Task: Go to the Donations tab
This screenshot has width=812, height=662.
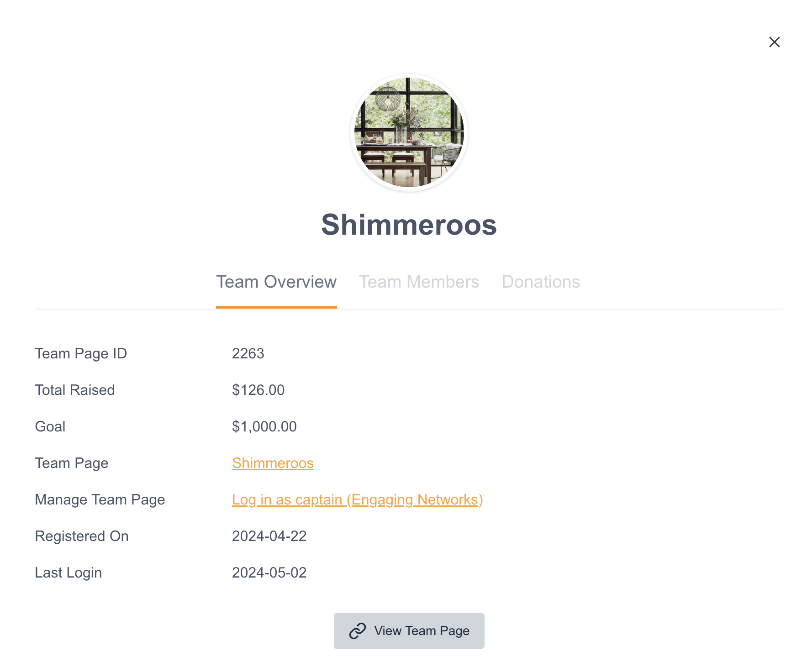Action: [541, 282]
